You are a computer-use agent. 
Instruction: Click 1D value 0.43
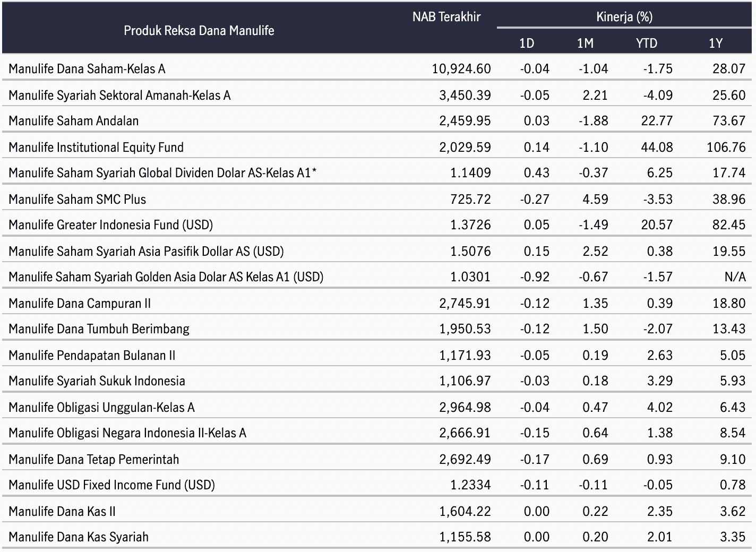click(x=537, y=172)
